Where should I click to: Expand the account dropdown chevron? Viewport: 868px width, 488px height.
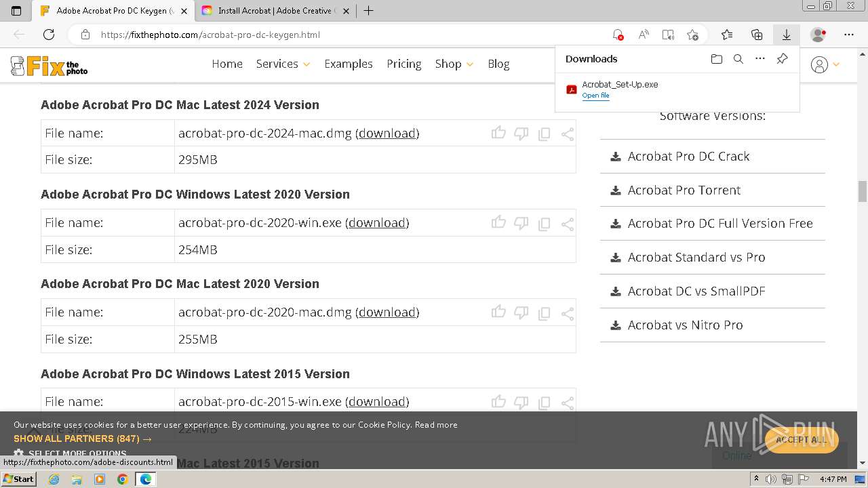836,64
